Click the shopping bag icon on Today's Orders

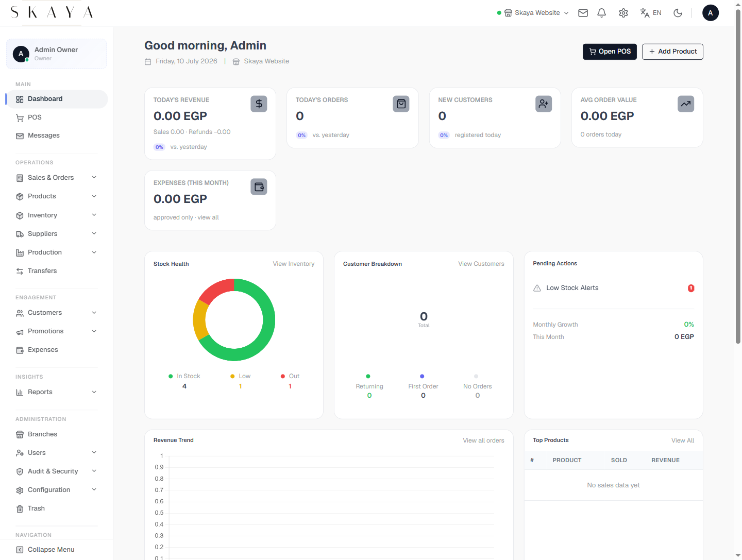pos(401,104)
